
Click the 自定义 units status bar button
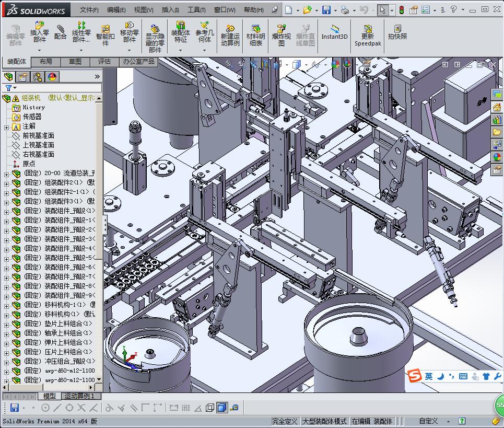pos(428,421)
